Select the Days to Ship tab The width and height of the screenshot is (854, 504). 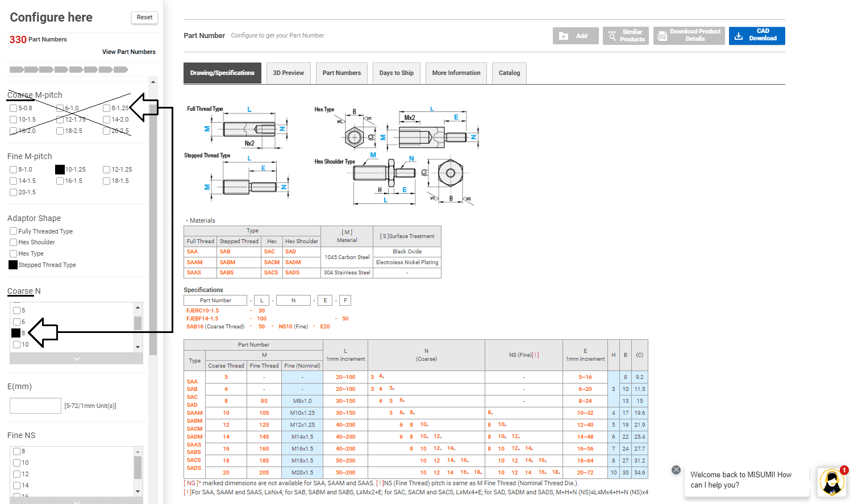tap(397, 73)
